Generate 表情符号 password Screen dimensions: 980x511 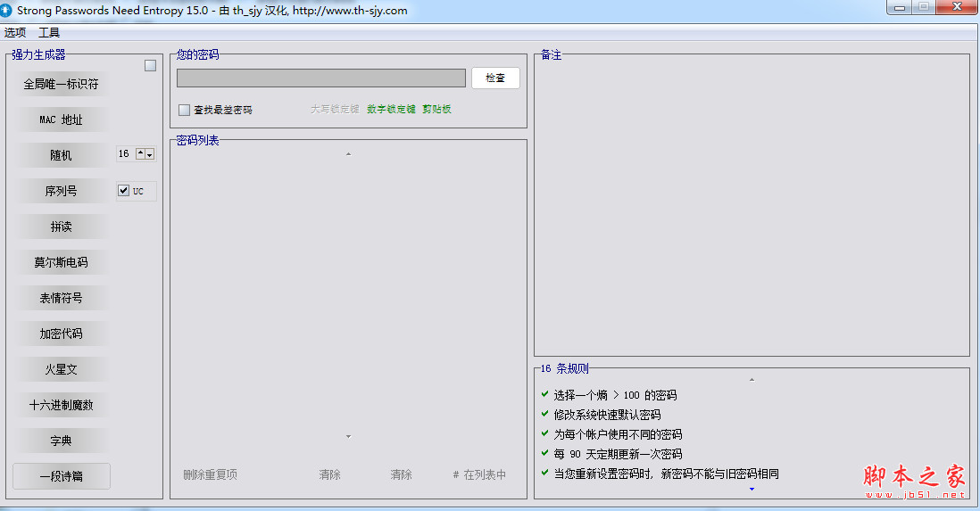click(62, 297)
